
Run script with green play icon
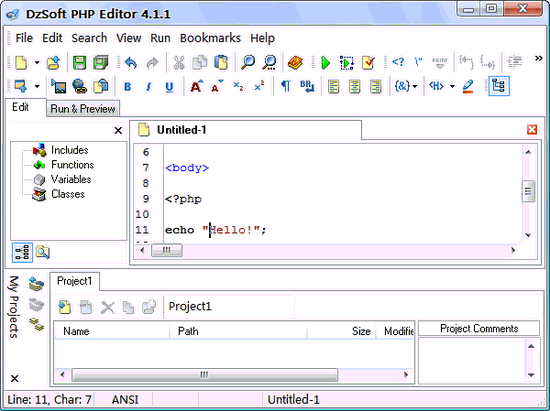tap(326, 63)
